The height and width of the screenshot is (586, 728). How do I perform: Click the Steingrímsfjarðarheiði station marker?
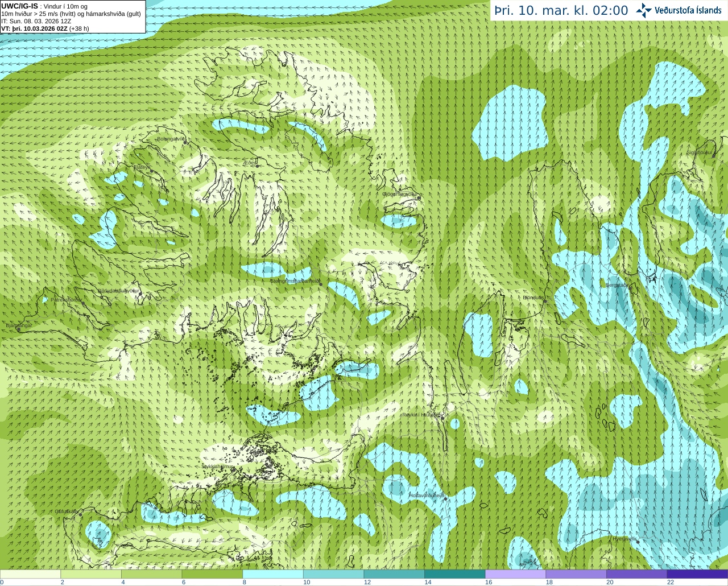pyautogui.click(x=321, y=284)
